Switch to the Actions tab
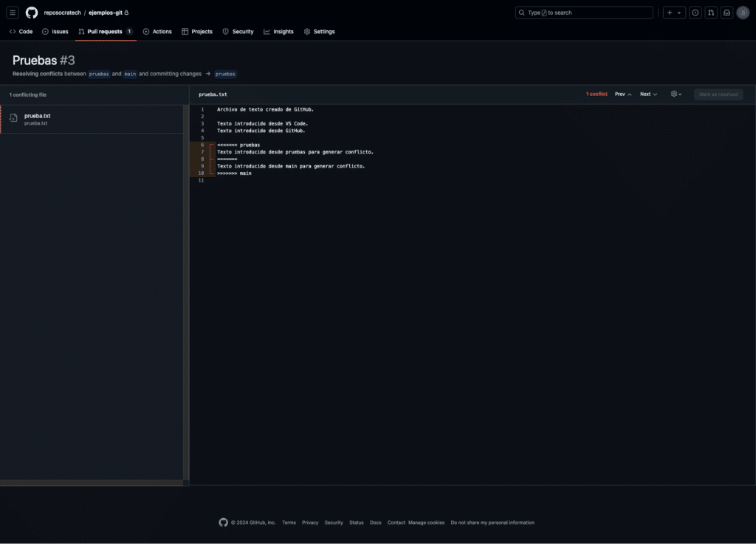This screenshot has width=756, height=544. pyautogui.click(x=157, y=31)
